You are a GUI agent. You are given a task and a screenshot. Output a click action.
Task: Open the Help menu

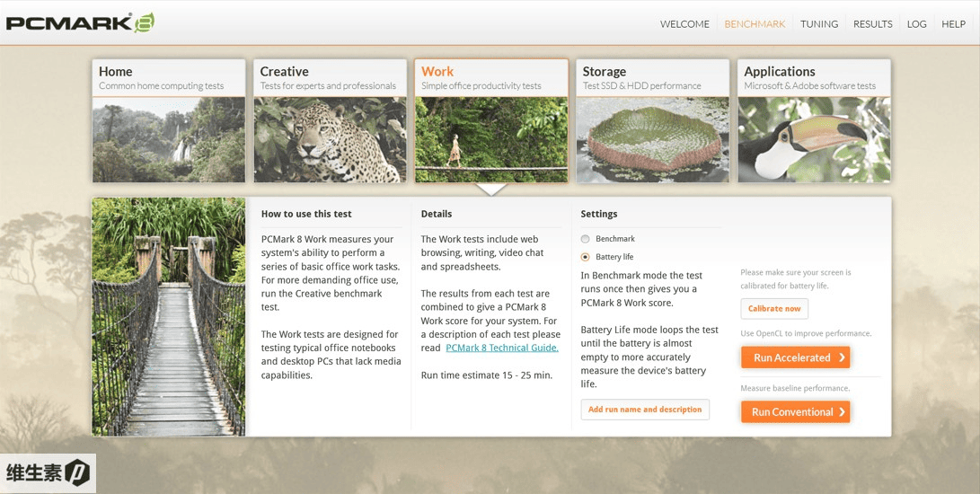pos(953,24)
